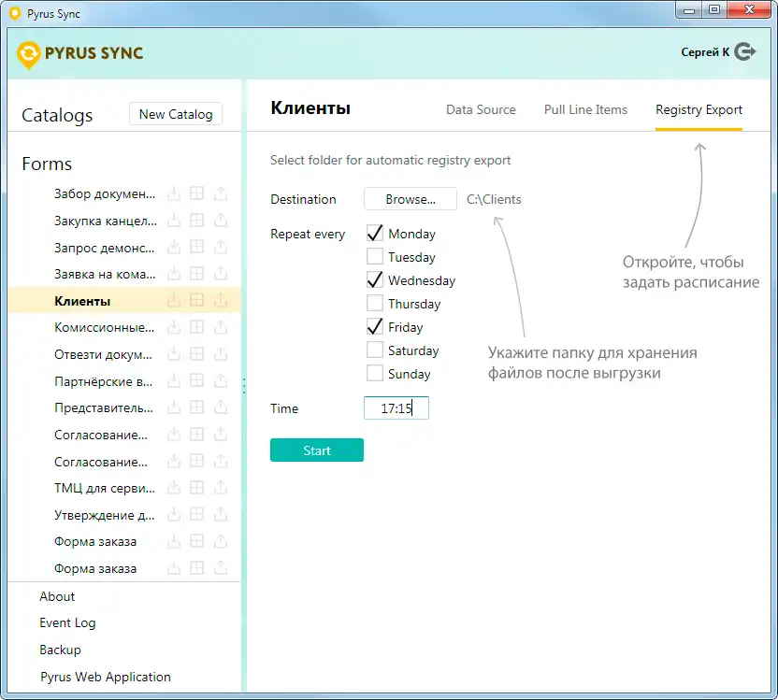Open the About link
Screen dimensions: 778x700
(x=57, y=596)
